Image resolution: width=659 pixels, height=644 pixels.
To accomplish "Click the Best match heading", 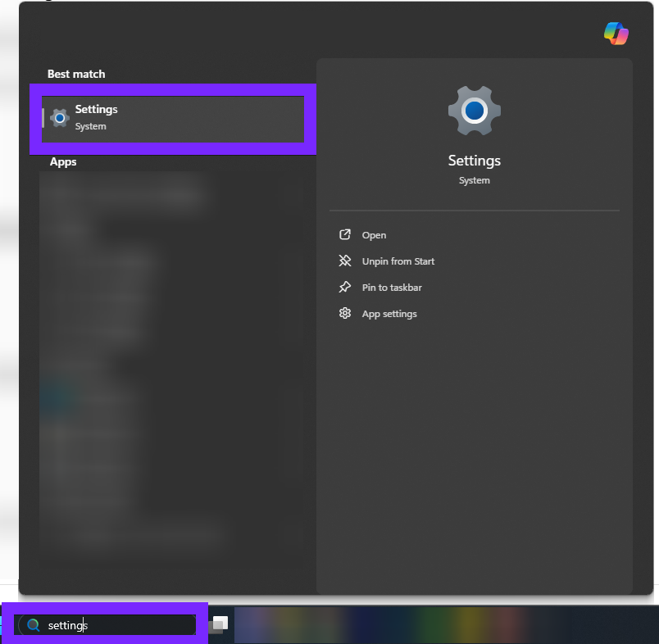I will coord(76,74).
